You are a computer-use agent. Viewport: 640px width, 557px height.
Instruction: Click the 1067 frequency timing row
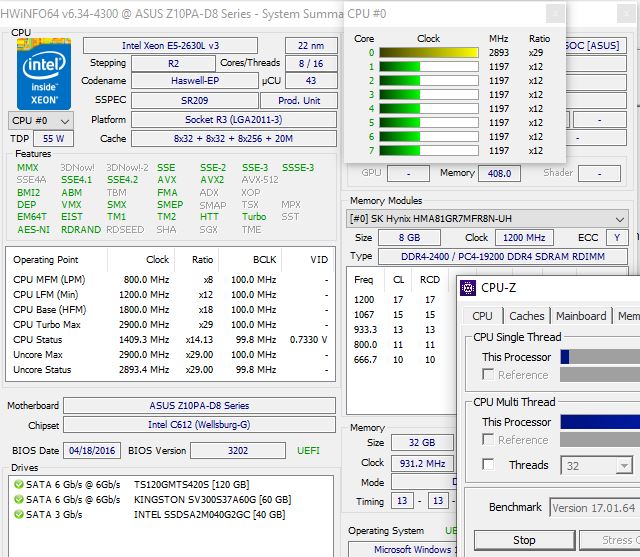(x=401, y=315)
